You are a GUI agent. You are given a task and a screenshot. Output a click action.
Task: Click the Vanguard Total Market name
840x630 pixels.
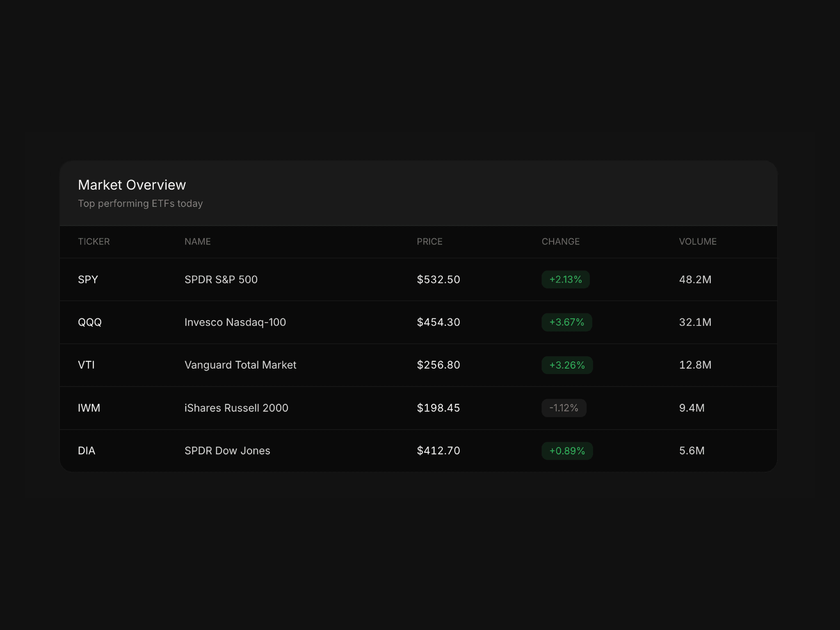tap(240, 365)
